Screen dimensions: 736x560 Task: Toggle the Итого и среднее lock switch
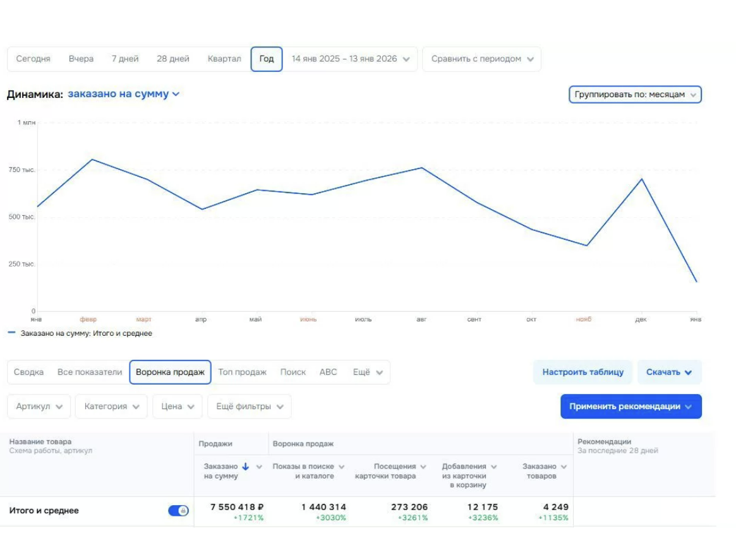point(178,511)
